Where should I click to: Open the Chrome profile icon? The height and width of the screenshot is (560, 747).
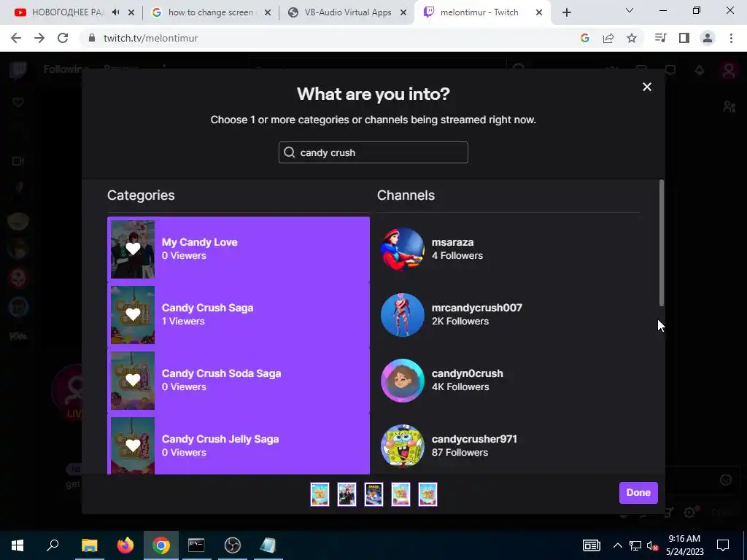(708, 38)
